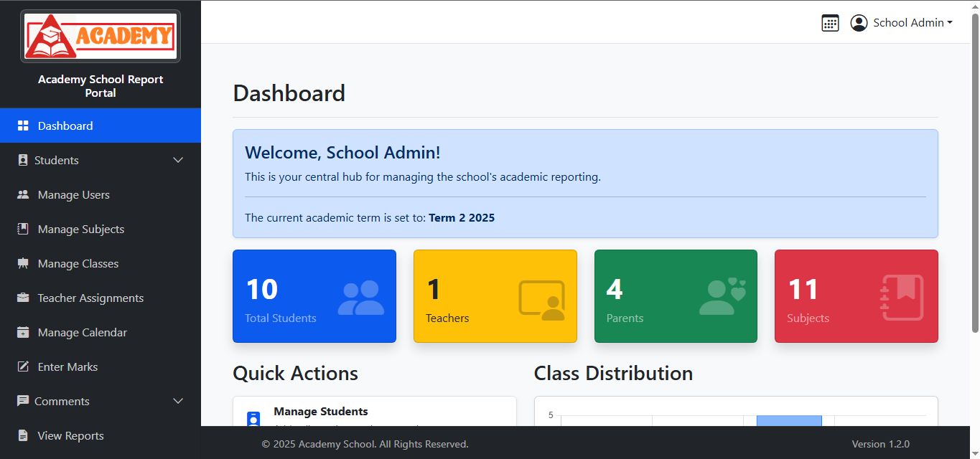This screenshot has width=980, height=459.
Task: Click the blue bar in Class Distribution chart
Action: coord(789,420)
